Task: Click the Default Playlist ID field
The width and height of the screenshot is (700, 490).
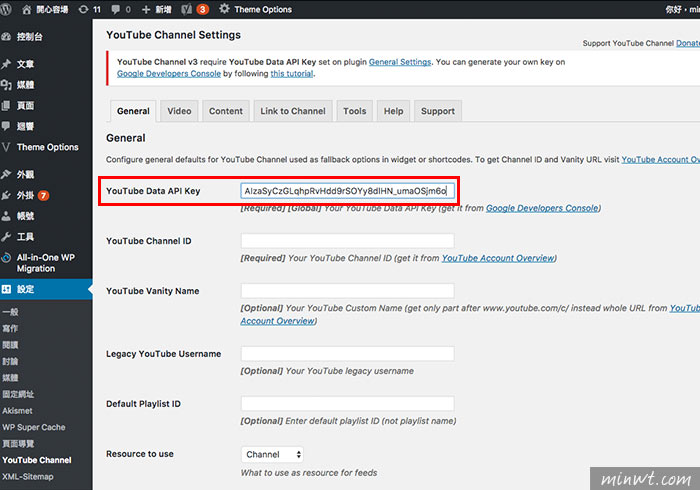Action: (347, 404)
